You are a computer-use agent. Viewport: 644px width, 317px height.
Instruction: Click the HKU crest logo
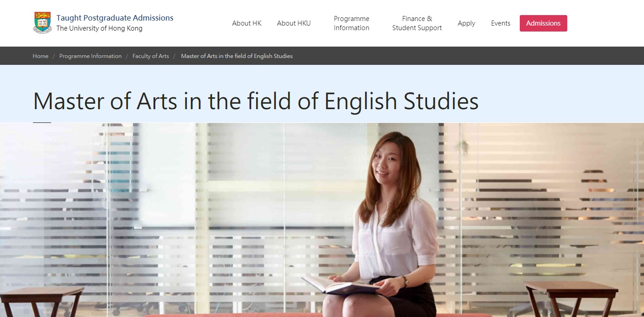click(x=42, y=23)
